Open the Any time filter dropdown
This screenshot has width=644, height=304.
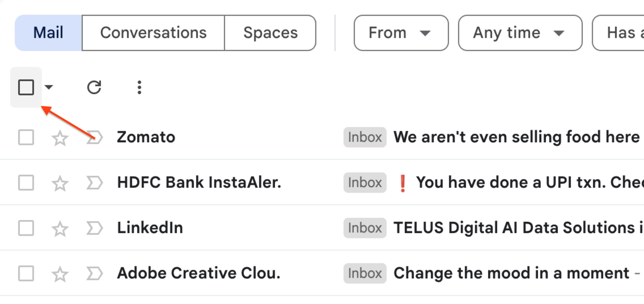pyautogui.click(x=520, y=33)
